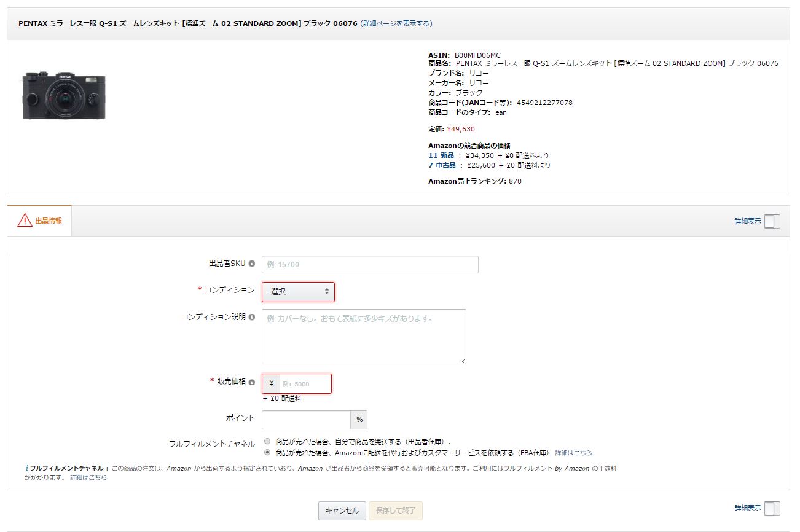The width and height of the screenshot is (800, 532).
Task: Click the info icon next to 出品者SKU
Action: tap(252, 264)
